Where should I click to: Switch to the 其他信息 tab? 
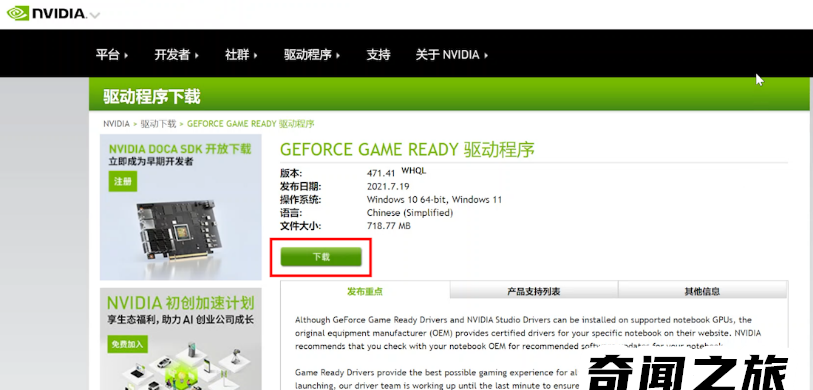[x=703, y=291]
